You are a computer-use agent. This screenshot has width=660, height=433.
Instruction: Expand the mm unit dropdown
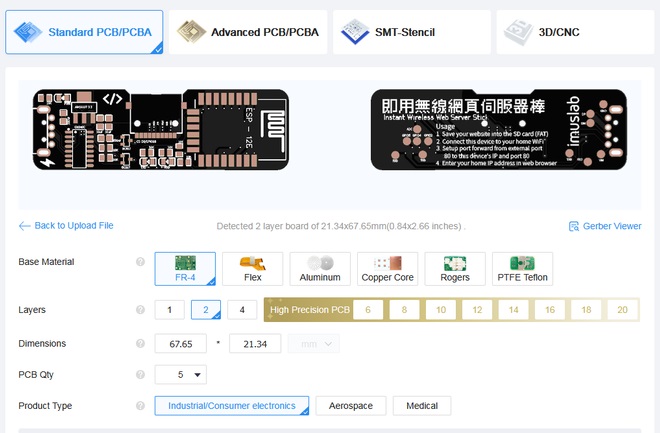[314, 344]
